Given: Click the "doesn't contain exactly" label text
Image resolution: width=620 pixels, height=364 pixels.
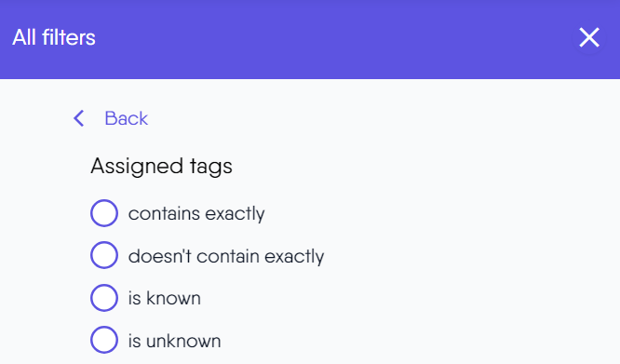Looking at the screenshot, I should [226, 256].
